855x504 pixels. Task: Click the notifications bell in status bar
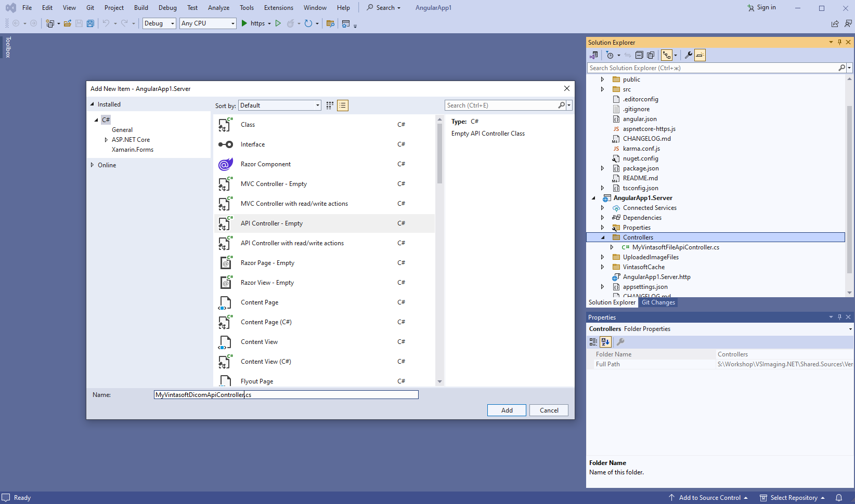click(839, 498)
